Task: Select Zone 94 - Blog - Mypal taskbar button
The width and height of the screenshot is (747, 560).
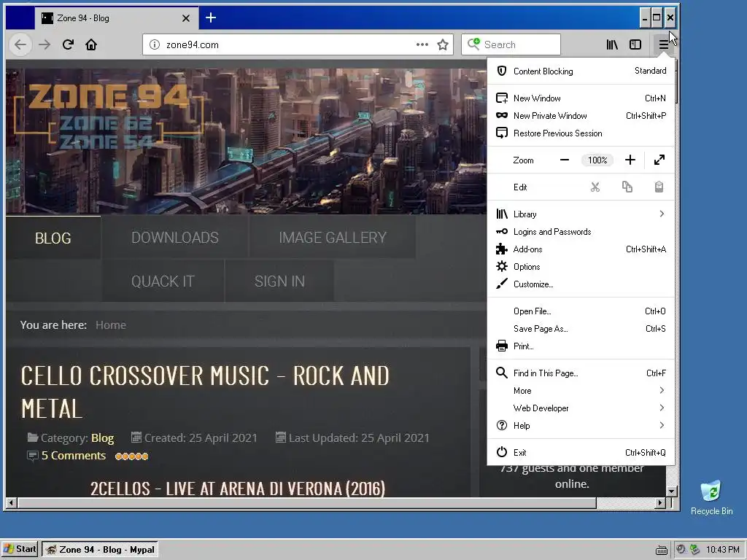Action: (100, 550)
